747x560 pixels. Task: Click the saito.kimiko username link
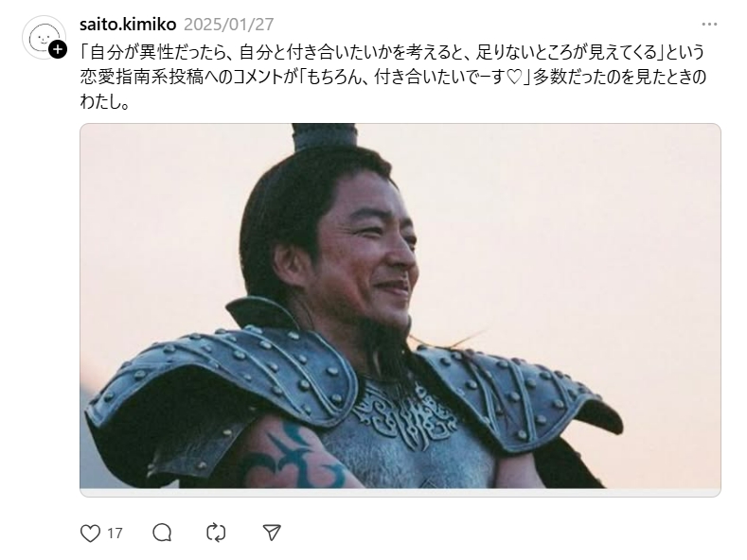tap(128, 24)
